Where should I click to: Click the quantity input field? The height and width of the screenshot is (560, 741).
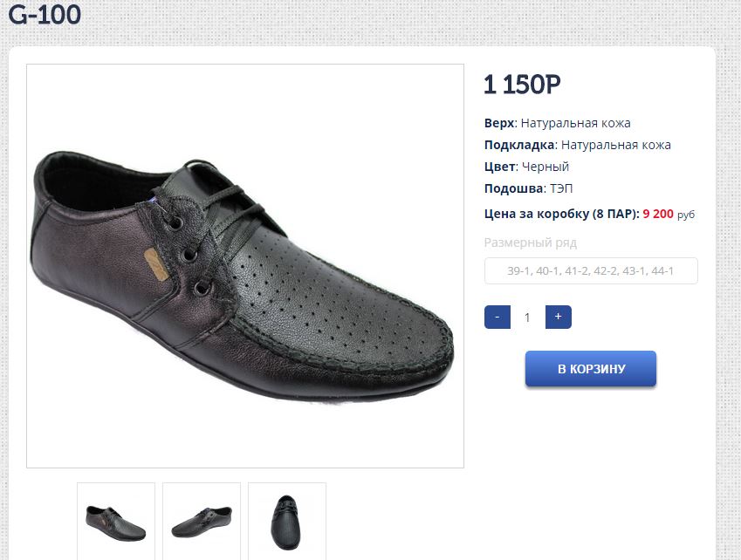click(527, 318)
